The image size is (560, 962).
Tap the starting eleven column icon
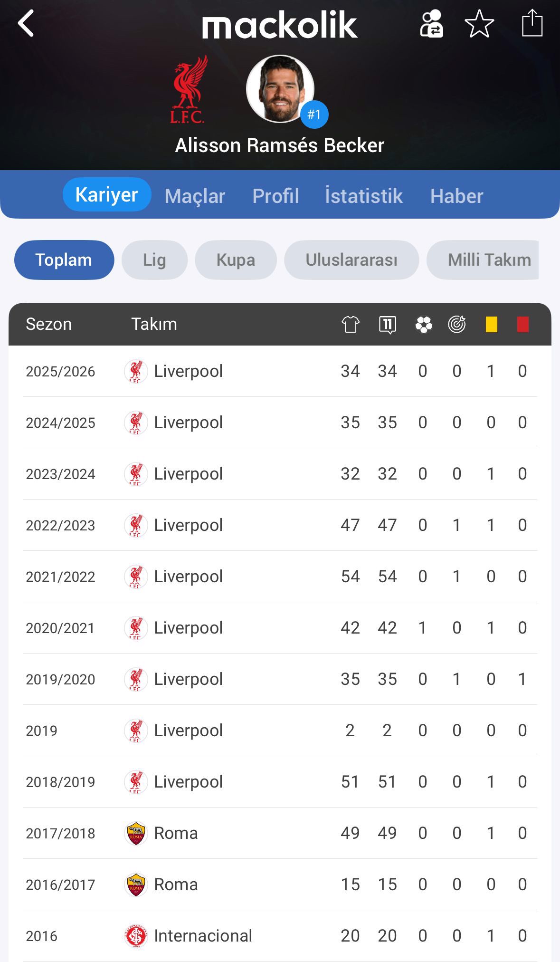pyautogui.click(x=388, y=325)
